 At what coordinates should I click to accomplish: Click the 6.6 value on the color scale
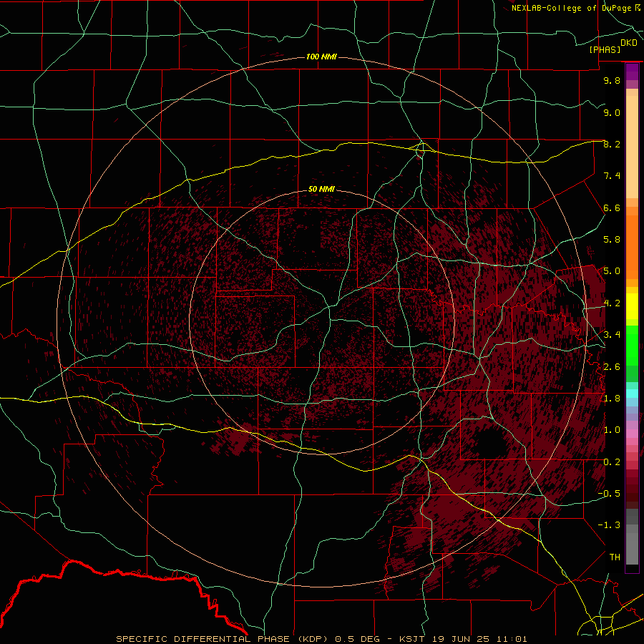click(612, 208)
